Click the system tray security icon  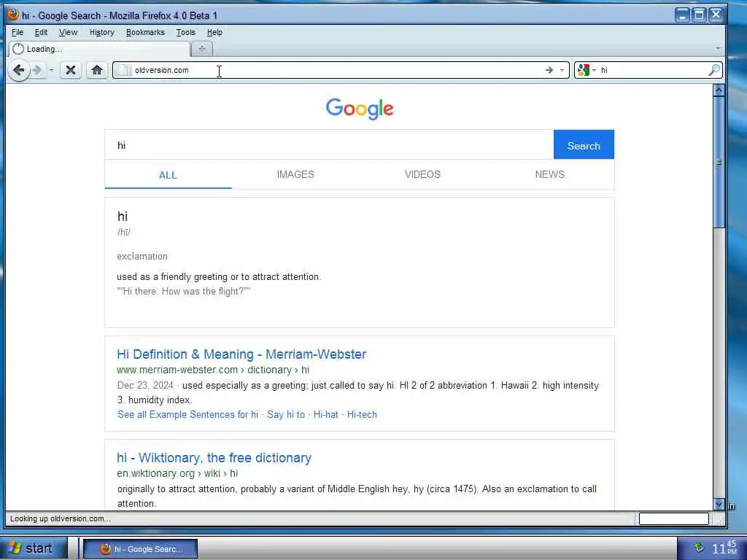[698, 548]
